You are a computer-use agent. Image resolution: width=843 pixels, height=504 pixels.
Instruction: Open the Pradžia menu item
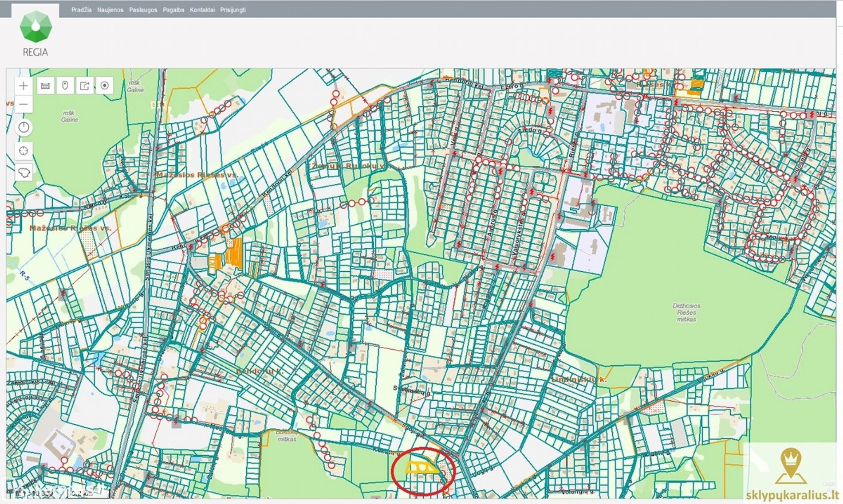pos(81,10)
